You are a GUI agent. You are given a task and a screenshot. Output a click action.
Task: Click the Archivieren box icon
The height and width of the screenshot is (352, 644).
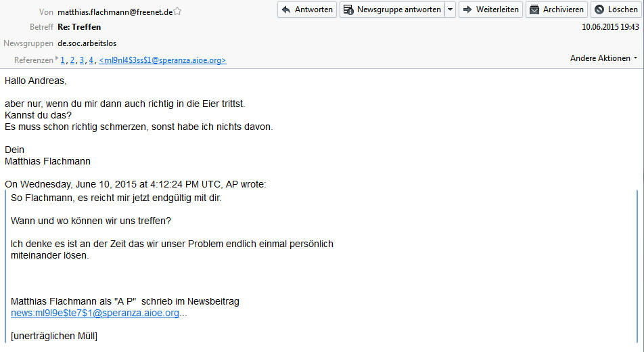pos(534,9)
